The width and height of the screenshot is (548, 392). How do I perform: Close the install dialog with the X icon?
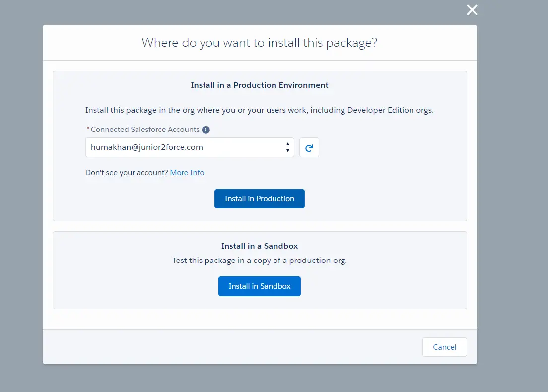472,10
